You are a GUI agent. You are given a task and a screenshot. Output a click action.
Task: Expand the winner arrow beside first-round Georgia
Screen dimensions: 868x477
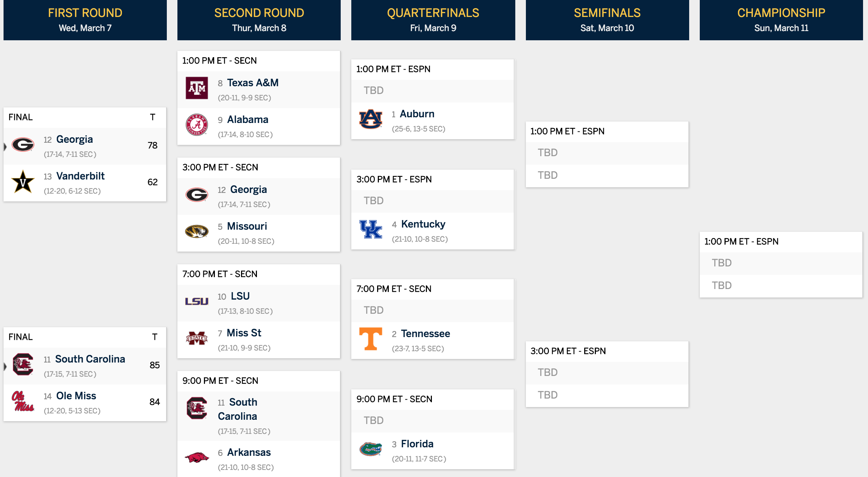(x=5, y=147)
